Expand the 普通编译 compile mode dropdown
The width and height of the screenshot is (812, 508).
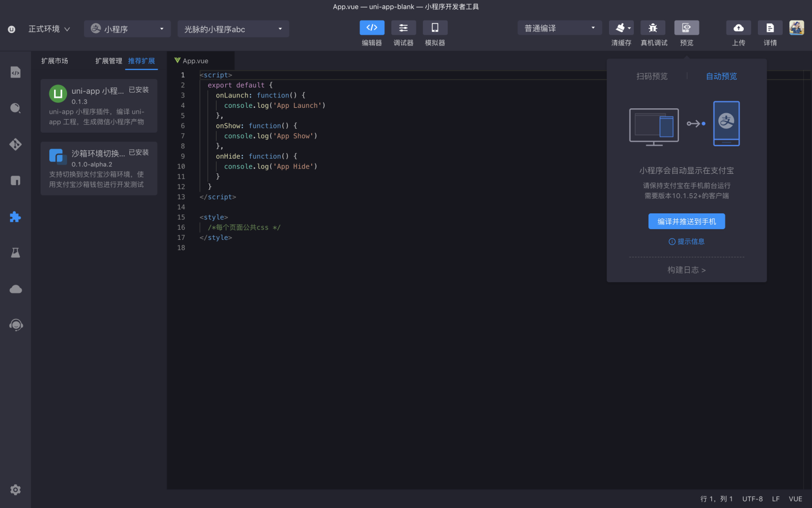(x=560, y=28)
